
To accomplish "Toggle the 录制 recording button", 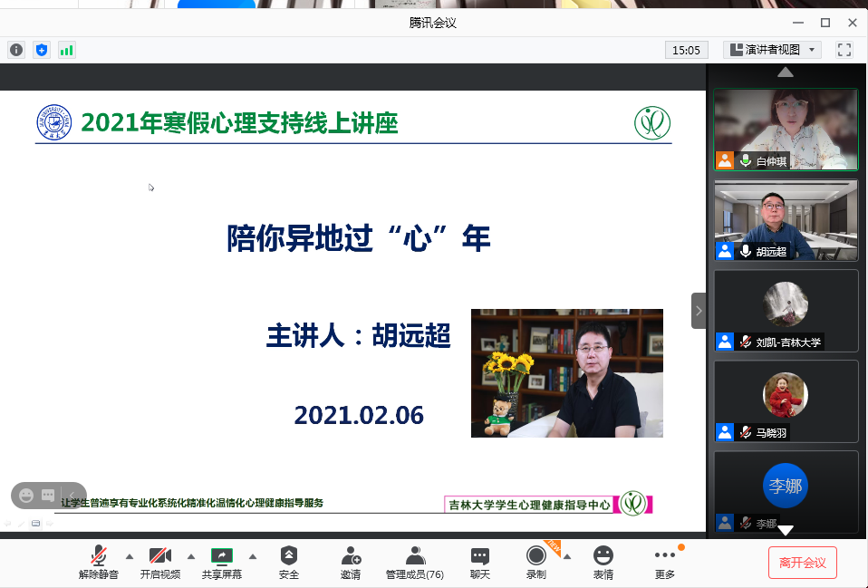I will [x=536, y=563].
